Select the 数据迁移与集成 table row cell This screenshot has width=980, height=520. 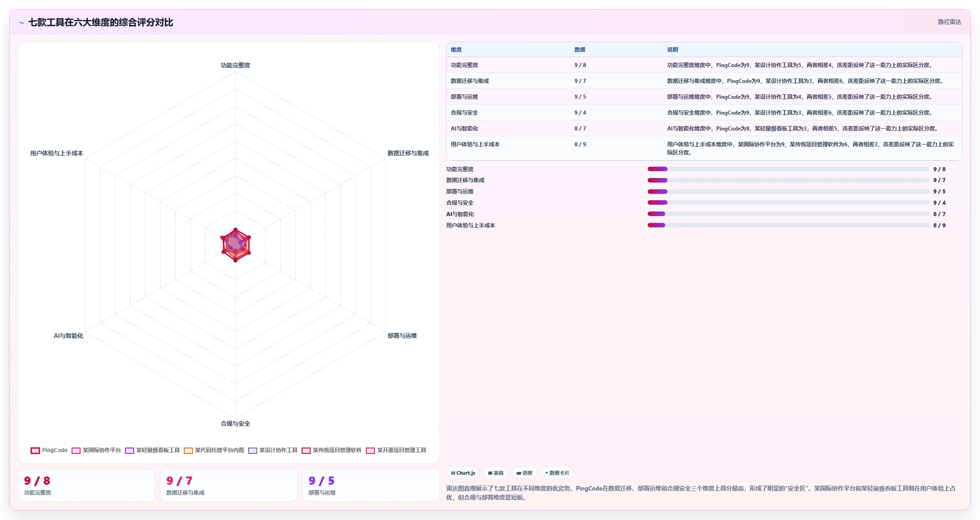coord(470,81)
